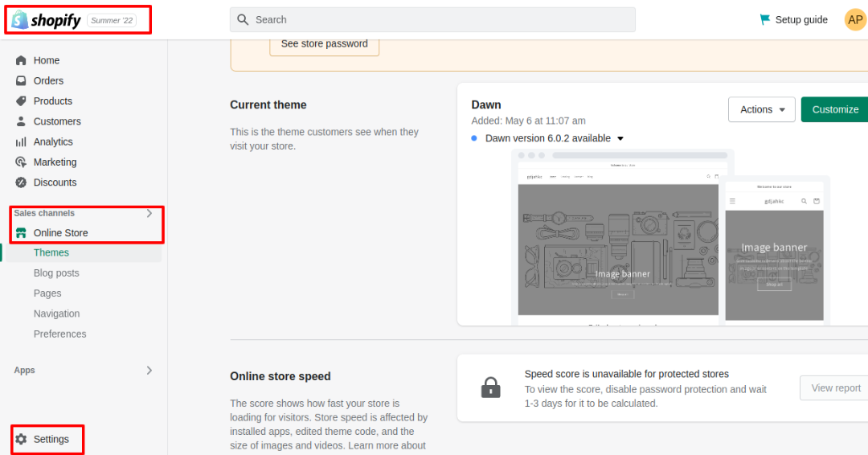
Task: Click the Setup guide flag icon
Action: [x=764, y=20]
